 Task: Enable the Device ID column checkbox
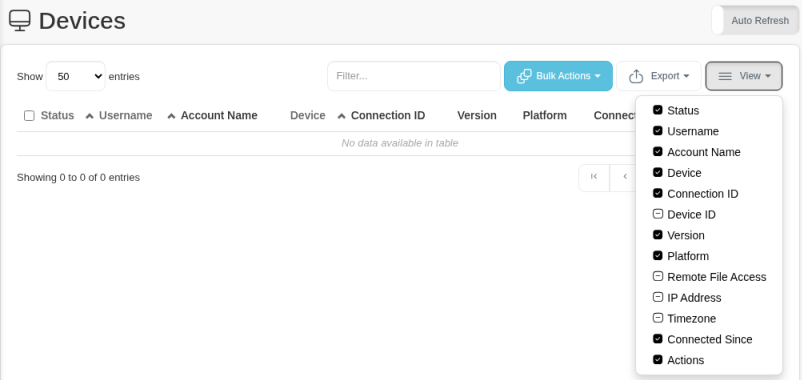[658, 214]
